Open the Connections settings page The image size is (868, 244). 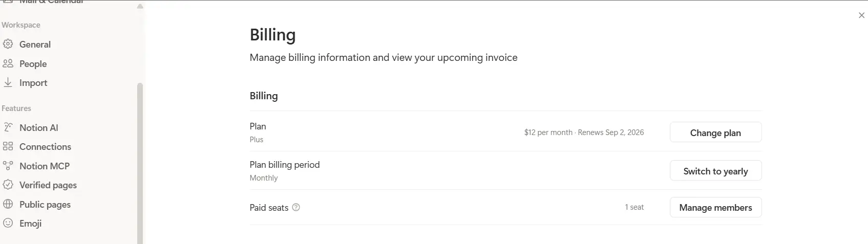(x=45, y=147)
